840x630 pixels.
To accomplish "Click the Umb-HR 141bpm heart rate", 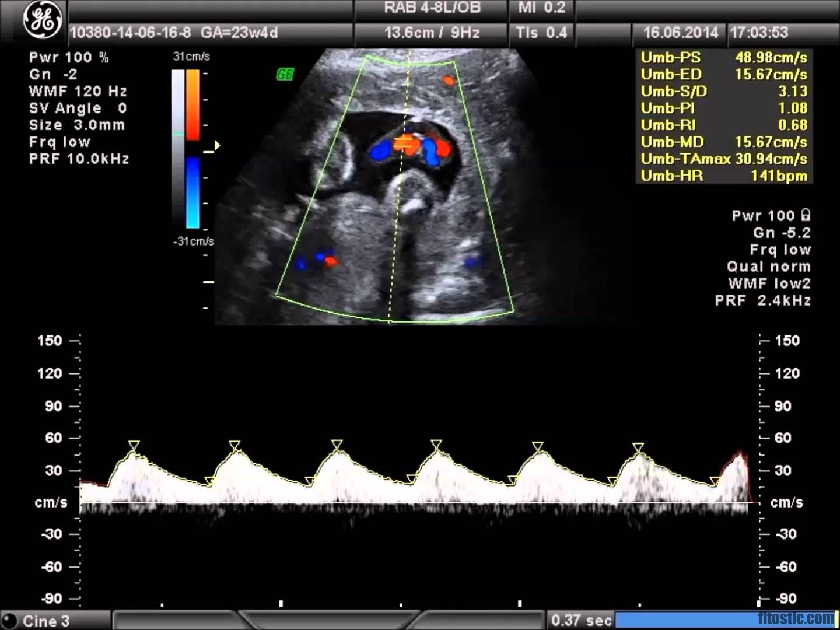I will click(724, 176).
